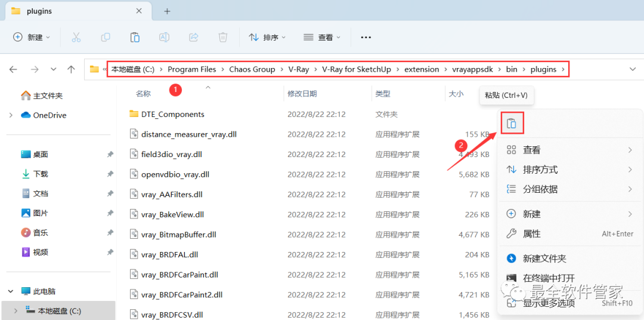The height and width of the screenshot is (320, 644).
Task: Click the pin icon next to 下载
Action: pos(110,174)
